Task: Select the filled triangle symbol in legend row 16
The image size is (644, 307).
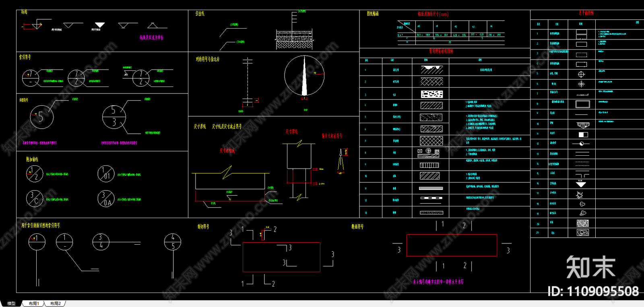Action: (581, 184)
